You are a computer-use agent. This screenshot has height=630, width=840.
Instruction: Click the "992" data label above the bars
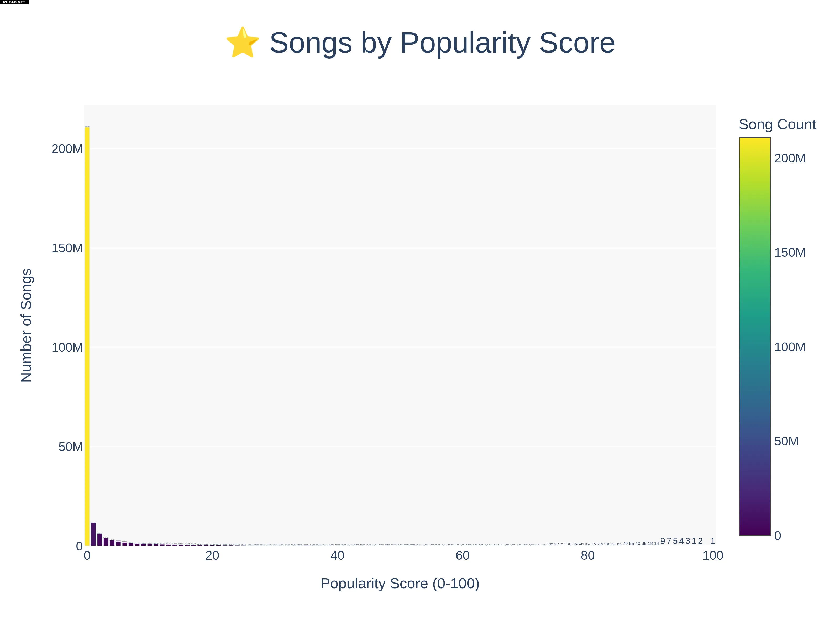[550, 544]
